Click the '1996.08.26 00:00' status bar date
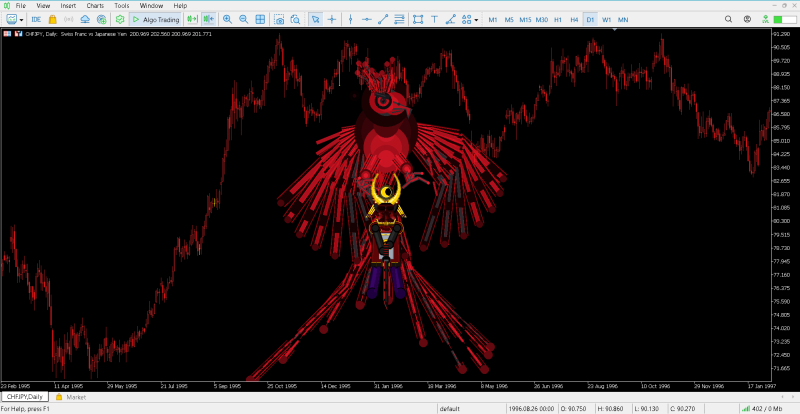The width and height of the screenshot is (800, 414). 531,409
